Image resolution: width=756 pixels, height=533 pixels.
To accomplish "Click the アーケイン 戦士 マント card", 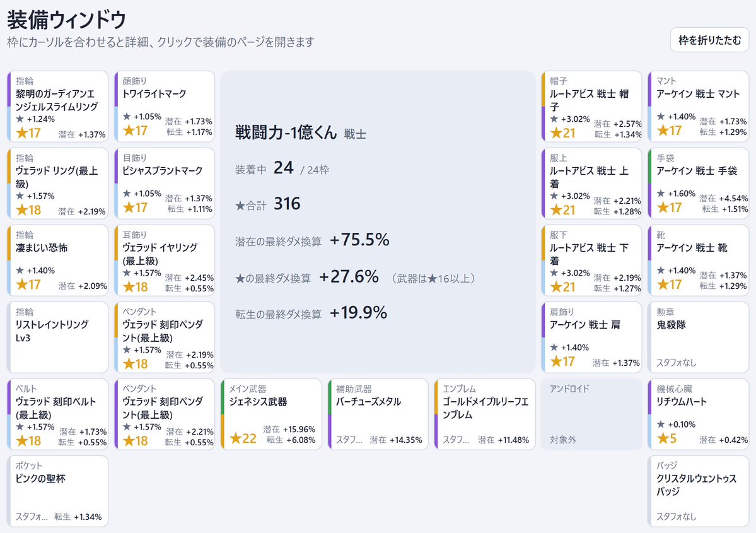I will pyautogui.click(x=699, y=107).
